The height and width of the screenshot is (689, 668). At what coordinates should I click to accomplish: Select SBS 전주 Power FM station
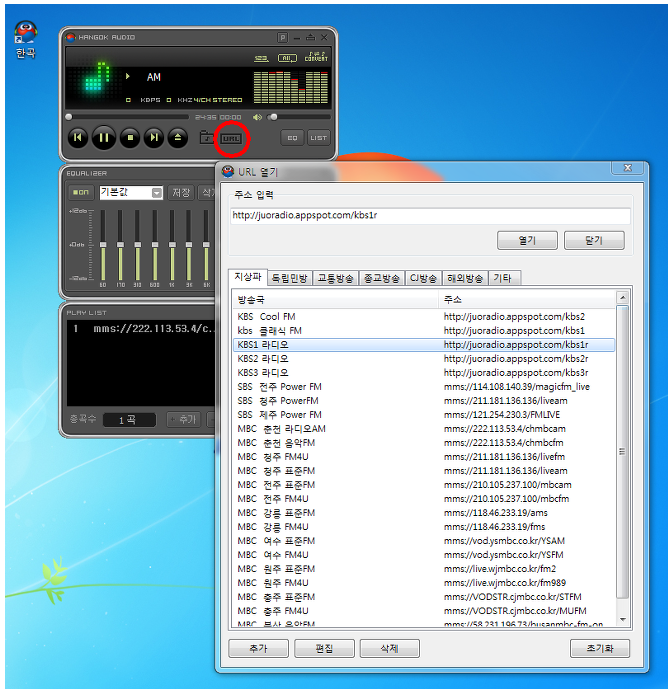point(424,387)
